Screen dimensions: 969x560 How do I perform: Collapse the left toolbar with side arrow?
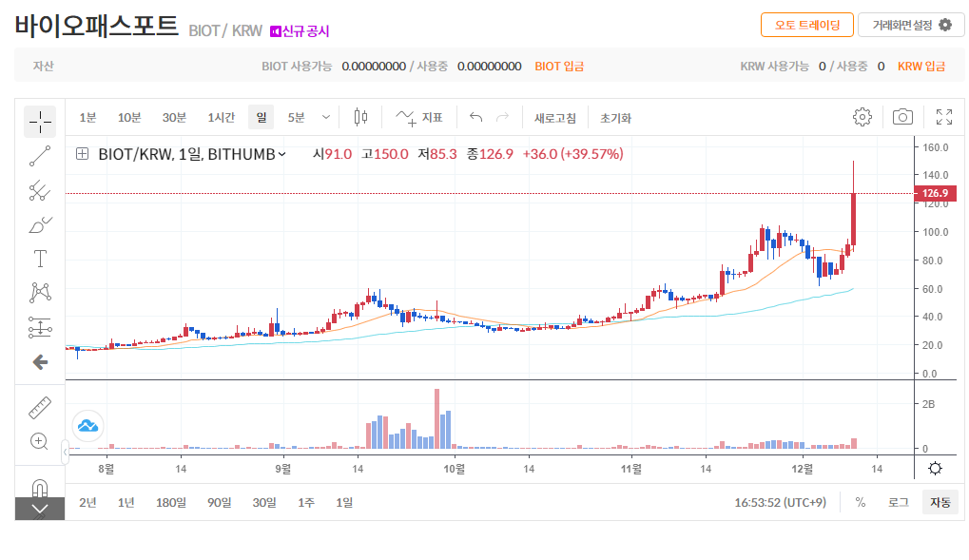coord(65,453)
